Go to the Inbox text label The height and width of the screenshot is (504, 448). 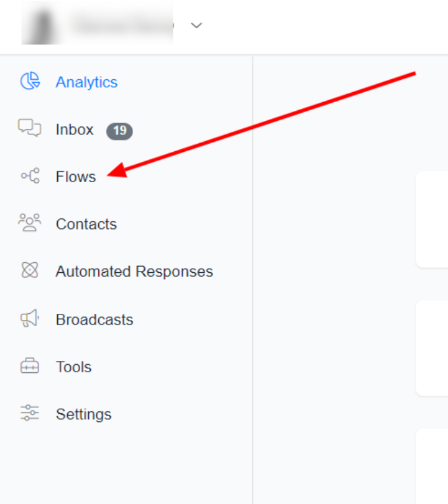[x=75, y=130]
